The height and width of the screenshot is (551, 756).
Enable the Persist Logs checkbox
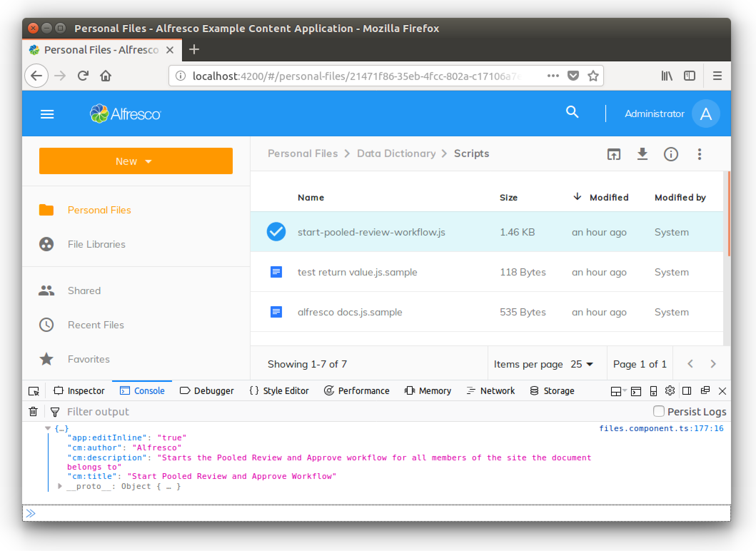click(659, 411)
